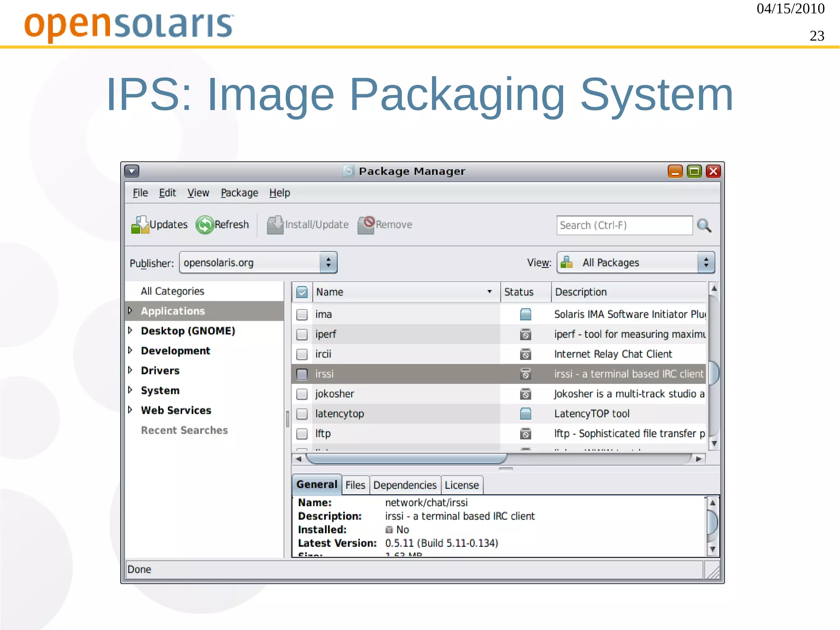Image resolution: width=840 pixels, height=630 pixels.
Task: Click in the Search (Ctrl-F) field
Action: coord(624,225)
